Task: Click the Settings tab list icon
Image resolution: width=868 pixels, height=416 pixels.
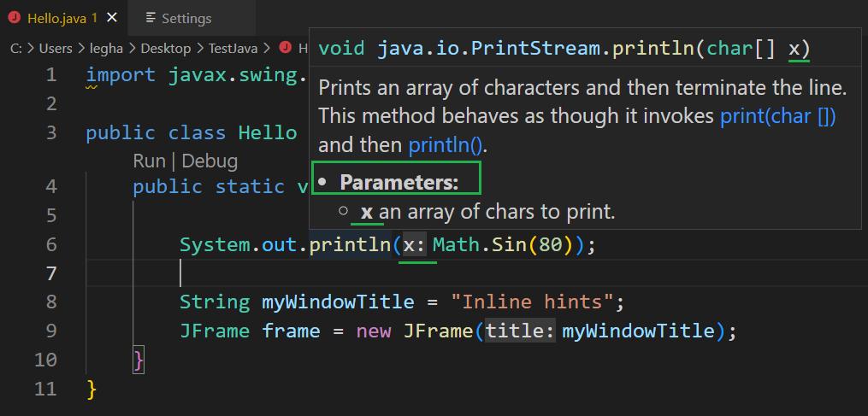Action: [x=150, y=18]
